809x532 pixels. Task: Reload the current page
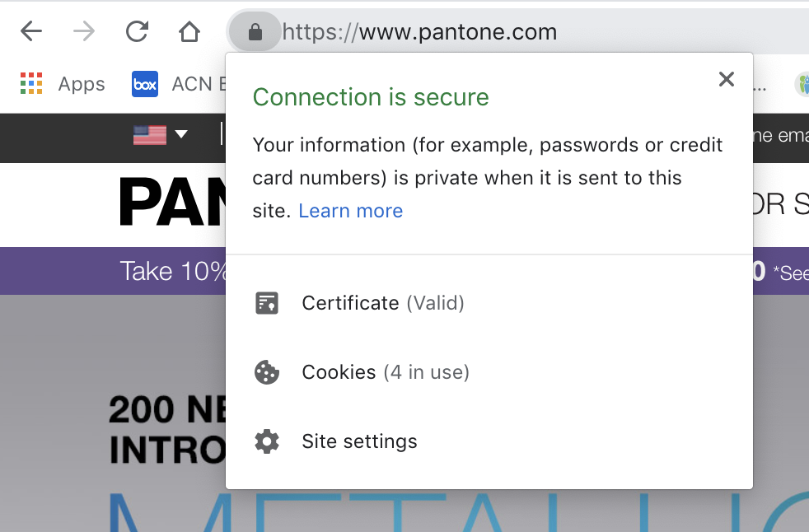point(138,31)
